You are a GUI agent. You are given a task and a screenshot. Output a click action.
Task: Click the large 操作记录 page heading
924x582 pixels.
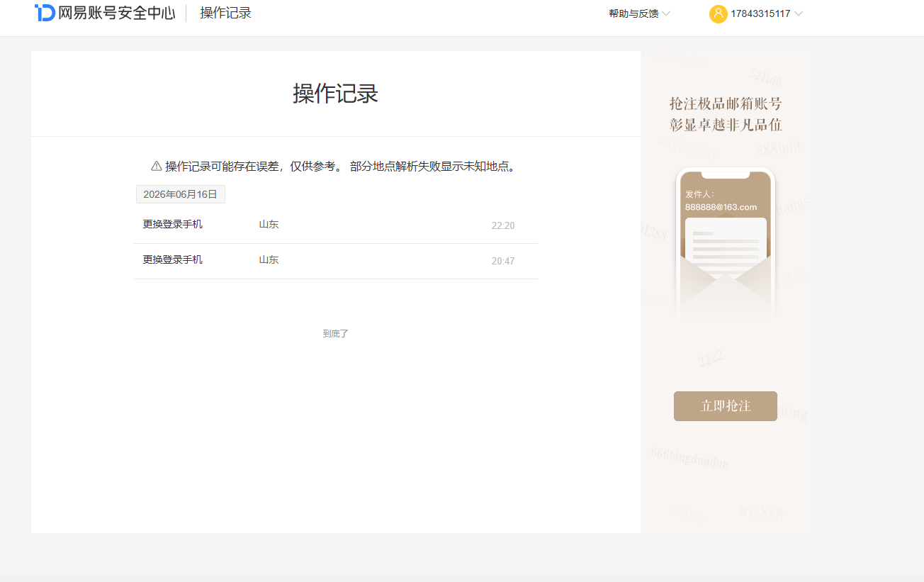point(336,94)
